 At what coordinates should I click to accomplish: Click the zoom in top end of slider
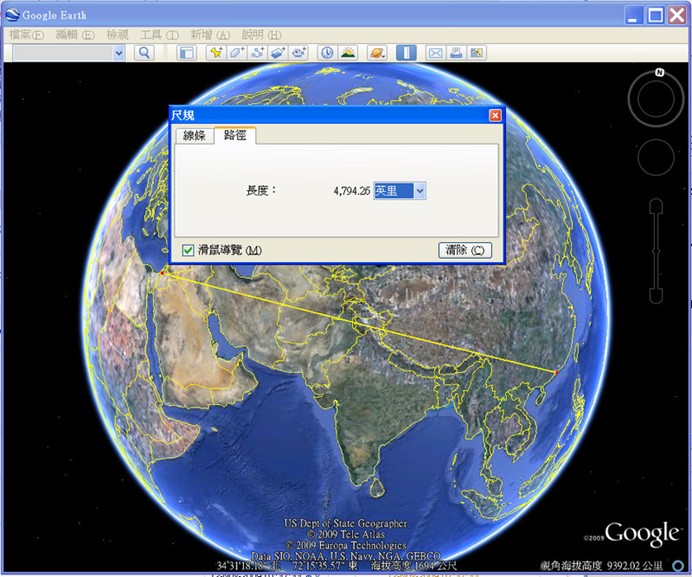tap(656, 206)
